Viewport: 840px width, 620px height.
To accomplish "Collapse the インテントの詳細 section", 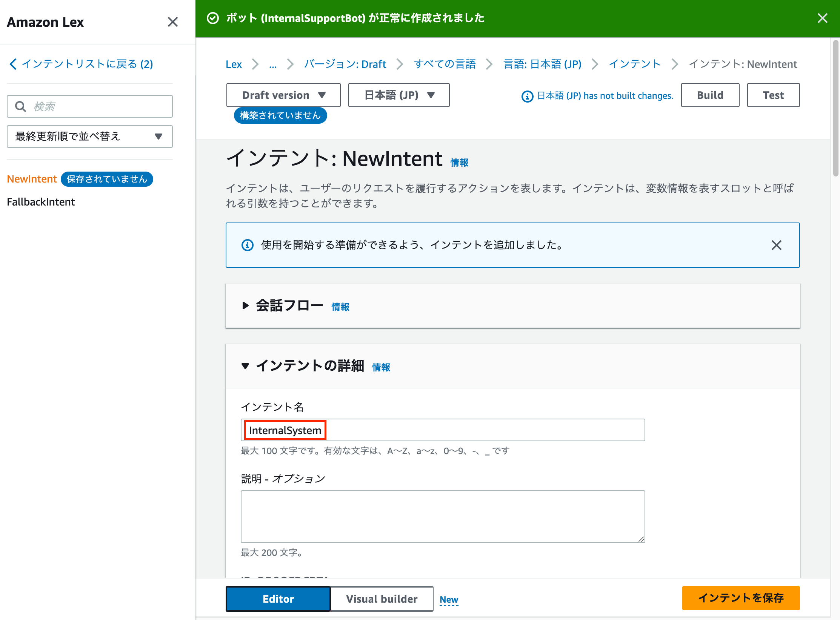I will pyautogui.click(x=245, y=366).
